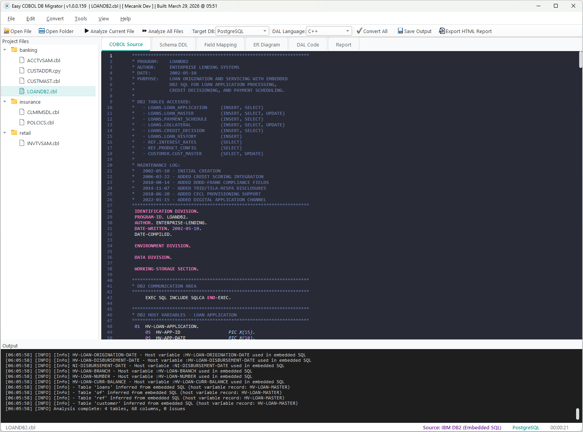Select ACCTVSAM.cbl in project files
Viewport: 583px width, 432px height.
[44, 60]
